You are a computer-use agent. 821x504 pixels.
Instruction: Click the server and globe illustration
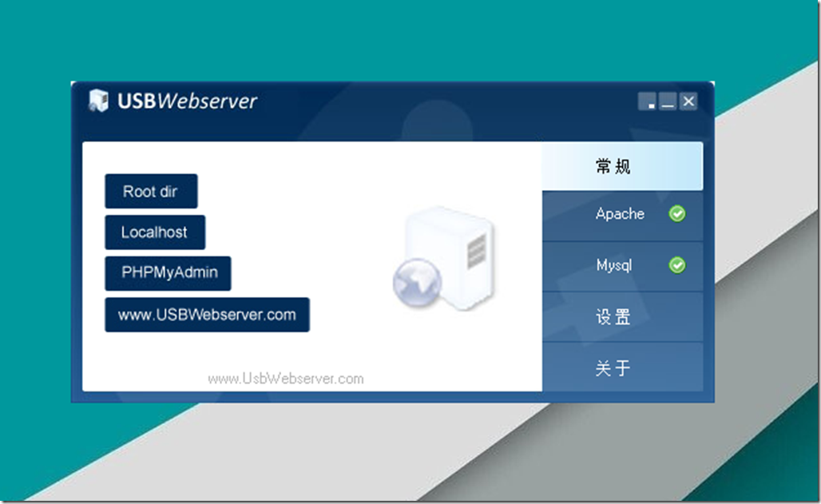point(444,258)
